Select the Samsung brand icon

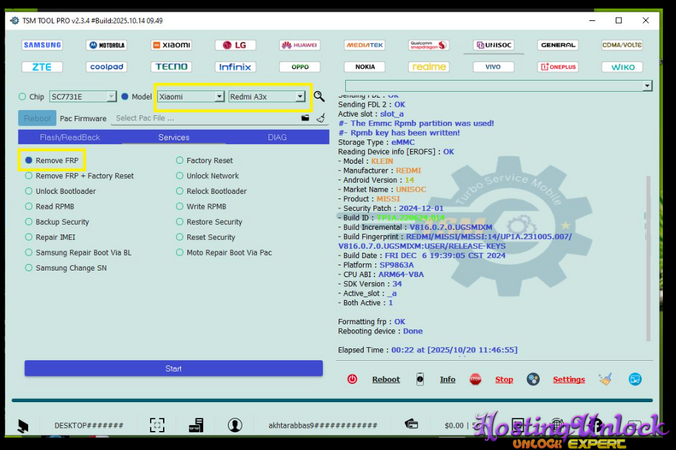[x=42, y=45]
